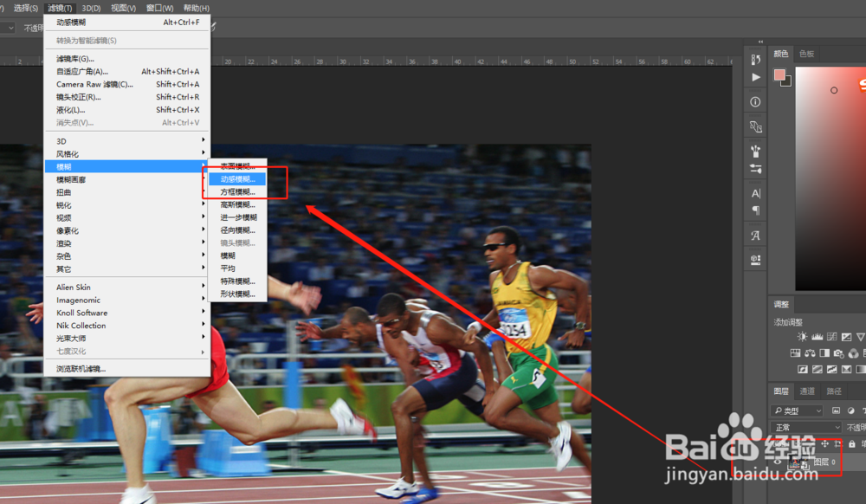
Task: Add an Invert adjustment
Action: coord(803,369)
